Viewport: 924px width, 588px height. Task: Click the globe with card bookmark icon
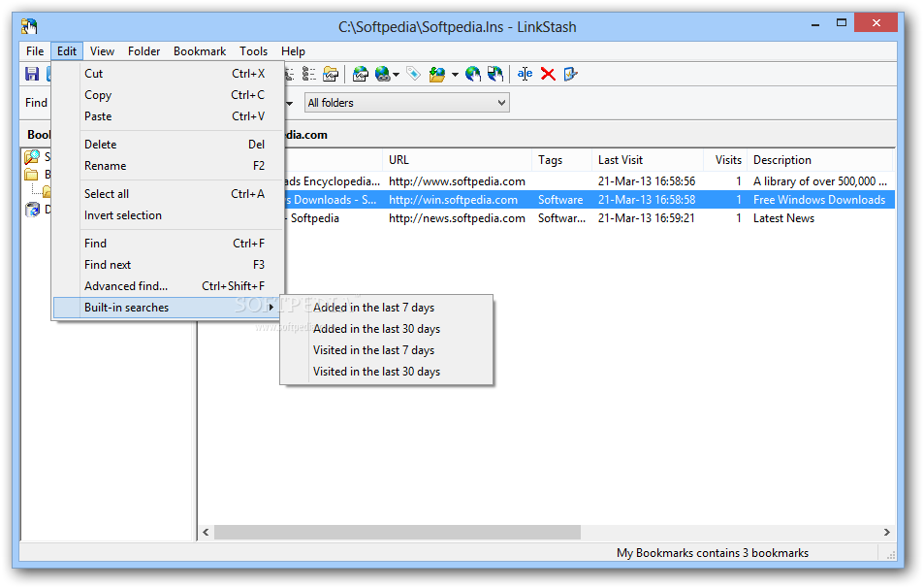pyautogui.click(x=360, y=74)
